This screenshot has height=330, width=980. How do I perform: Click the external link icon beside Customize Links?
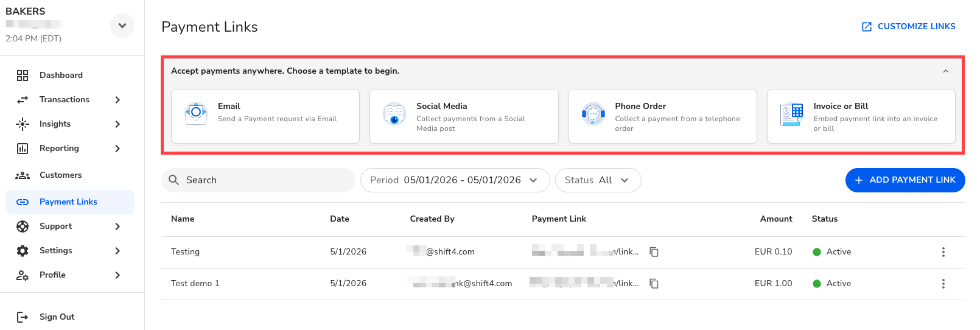[867, 27]
